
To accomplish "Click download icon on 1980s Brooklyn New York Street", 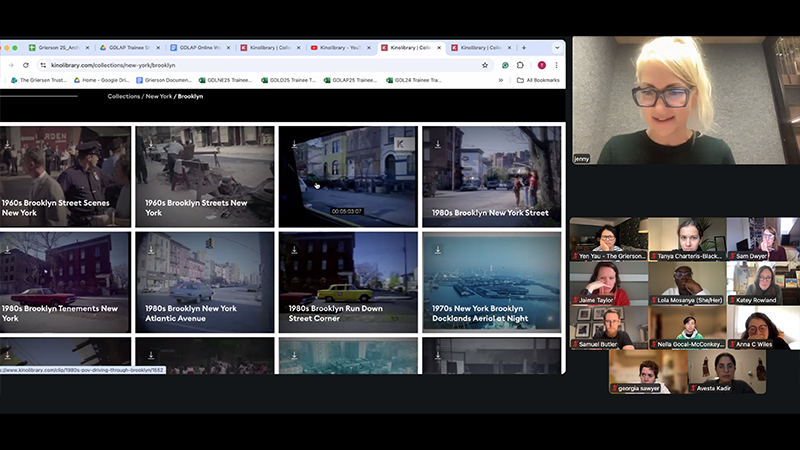I will [437, 144].
